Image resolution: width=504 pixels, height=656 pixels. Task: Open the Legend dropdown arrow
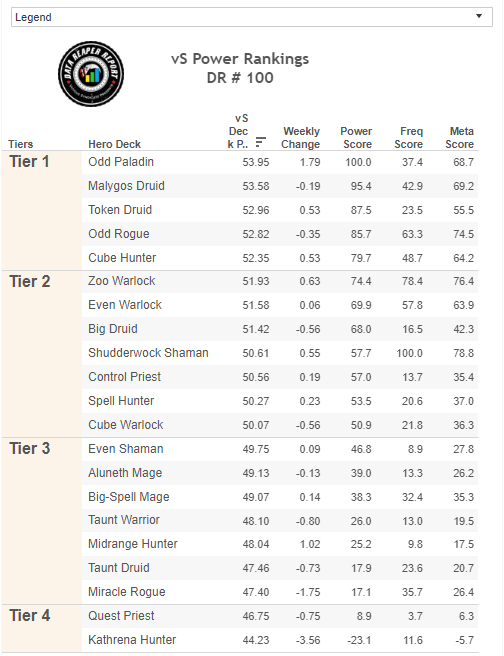(x=479, y=16)
